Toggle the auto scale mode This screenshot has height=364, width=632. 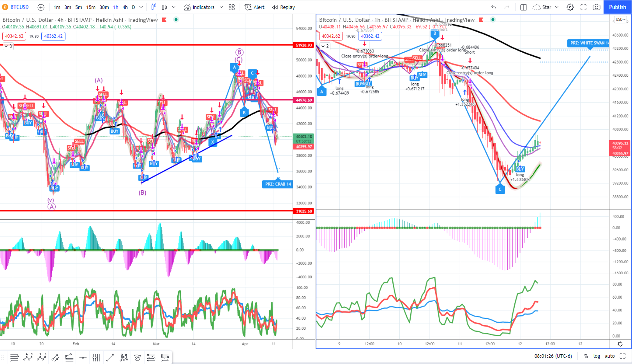coord(610,356)
